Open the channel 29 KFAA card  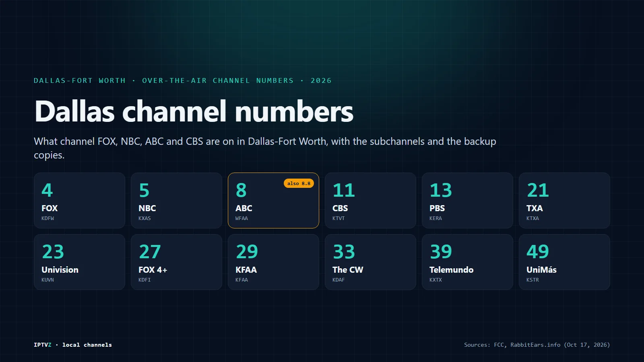273,262
